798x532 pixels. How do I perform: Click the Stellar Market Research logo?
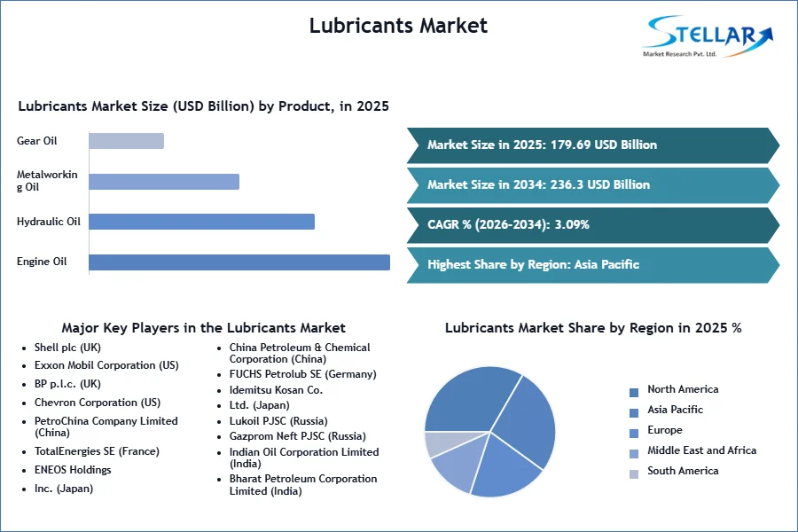pyautogui.click(x=708, y=36)
